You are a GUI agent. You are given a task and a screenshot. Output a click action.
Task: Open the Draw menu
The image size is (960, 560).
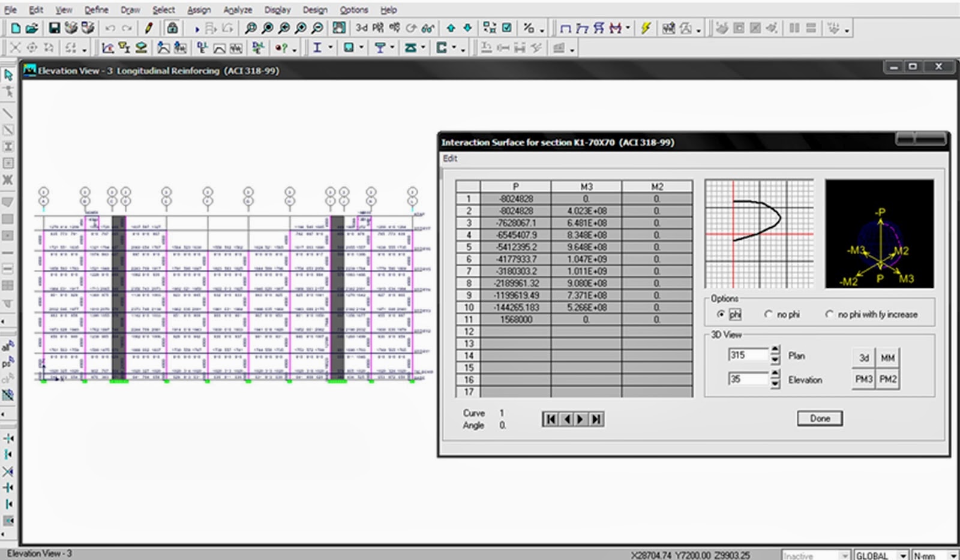tap(130, 10)
